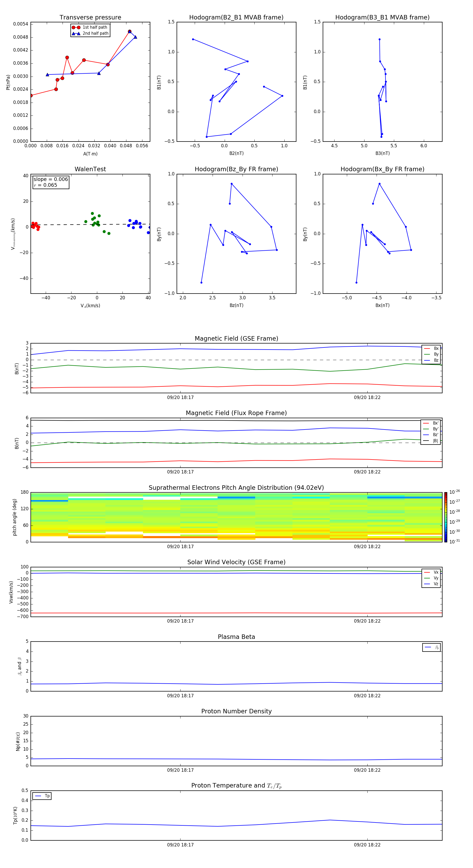Select the Suprathermal Electrons Pitch Angle Distribution title
Screen dimensions: 473x868
coord(236,488)
